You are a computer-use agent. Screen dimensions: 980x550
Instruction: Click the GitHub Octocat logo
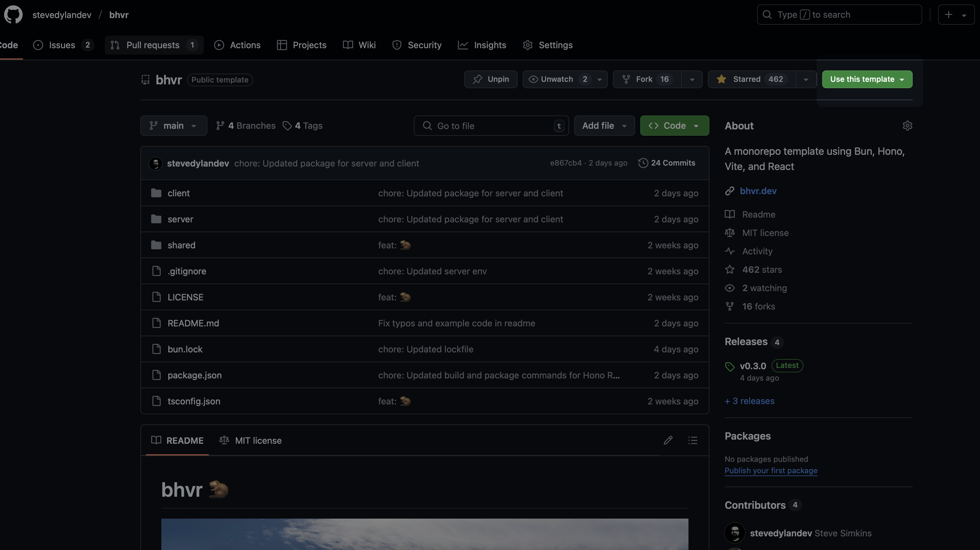(13, 15)
